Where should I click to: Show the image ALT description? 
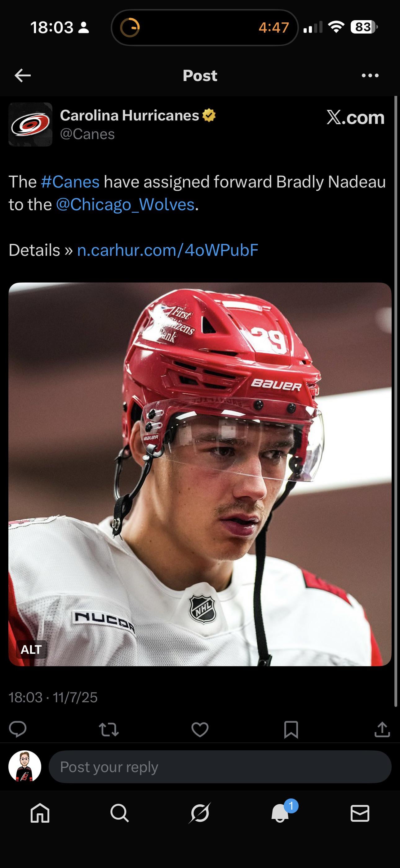click(31, 649)
